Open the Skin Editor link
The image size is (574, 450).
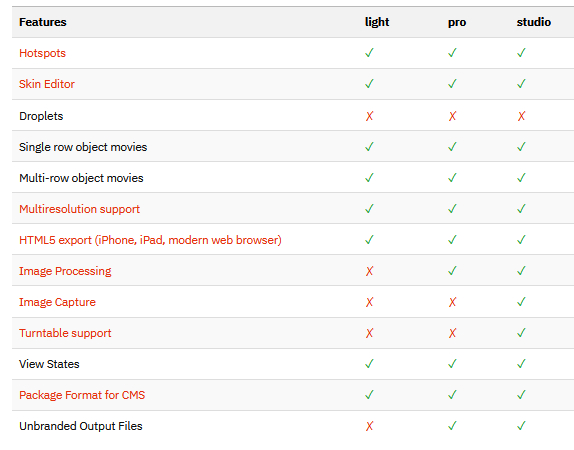47,84
